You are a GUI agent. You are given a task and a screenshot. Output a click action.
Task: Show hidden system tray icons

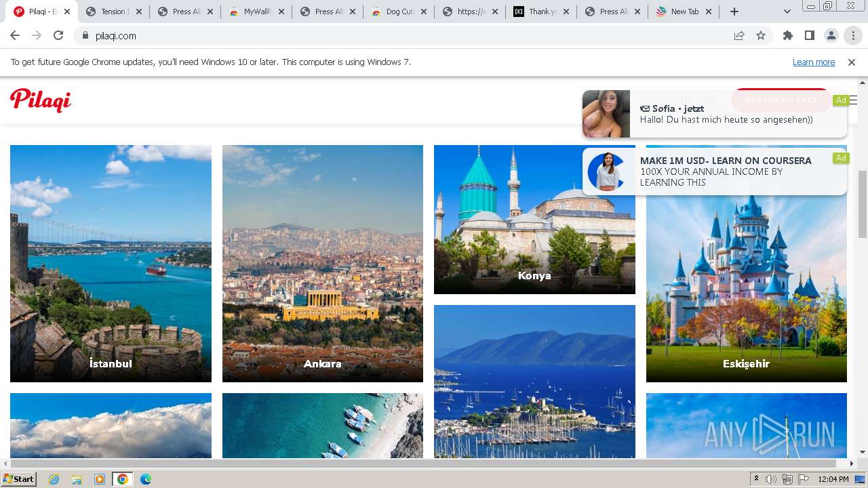[x=757, y=479]
